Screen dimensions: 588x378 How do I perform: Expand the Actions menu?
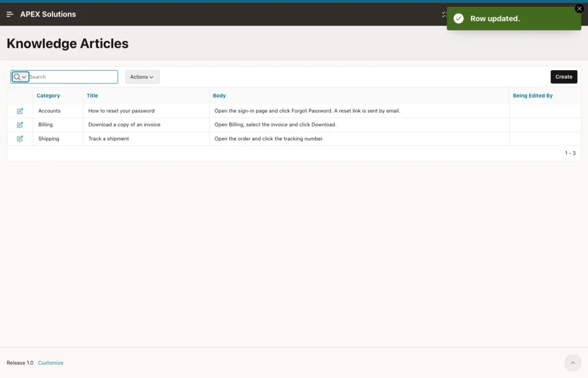click(x=142, y=77)
